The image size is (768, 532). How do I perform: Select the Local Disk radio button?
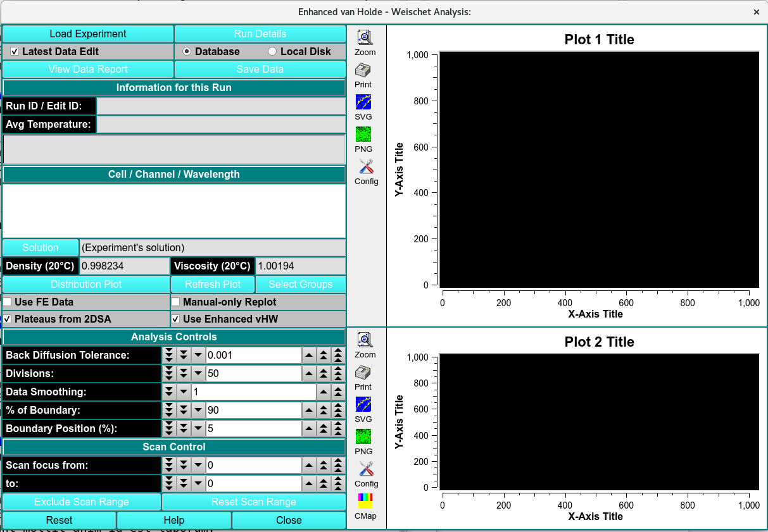click(272, 52)
